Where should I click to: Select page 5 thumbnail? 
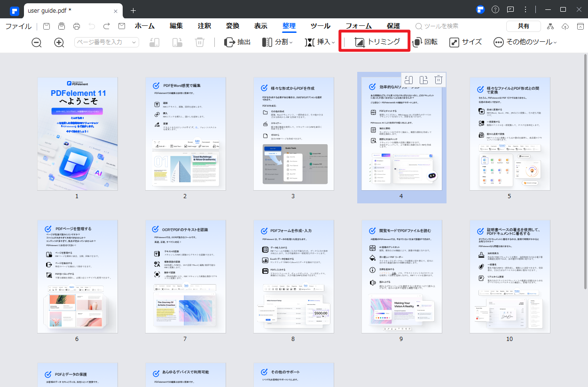coord(510,134)
